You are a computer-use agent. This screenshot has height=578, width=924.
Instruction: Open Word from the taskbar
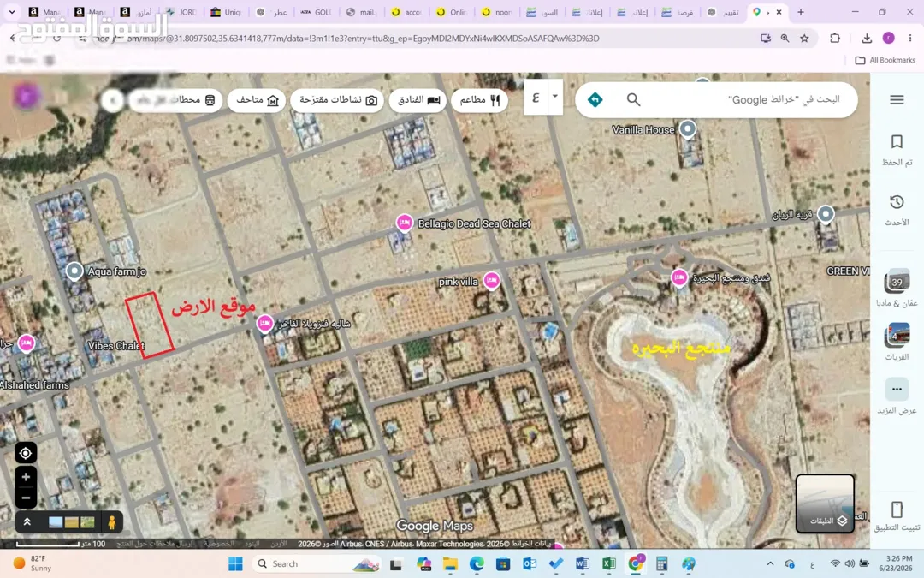click(583, 563)
